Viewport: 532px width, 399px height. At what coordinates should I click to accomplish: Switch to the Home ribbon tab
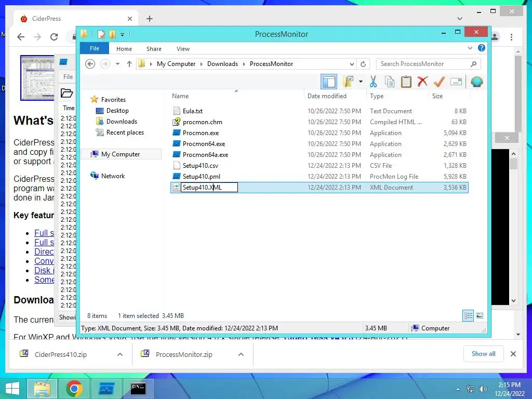click(x=124, y=49)
